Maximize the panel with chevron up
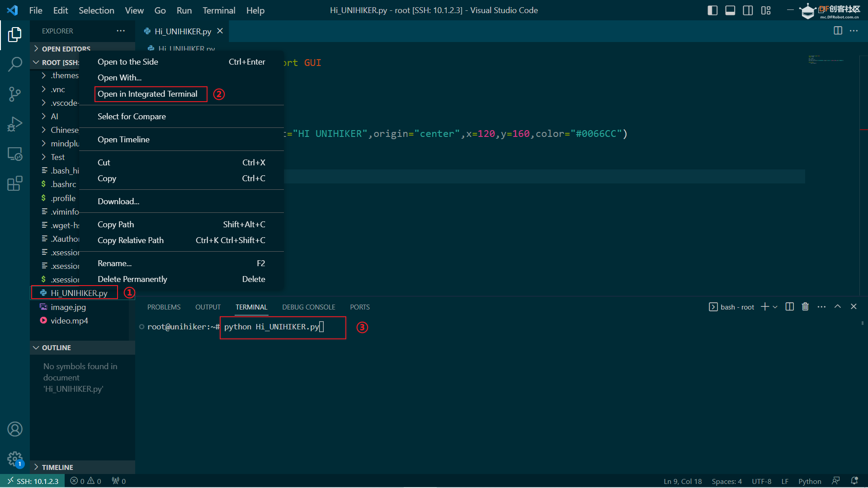868x488 pixels. 838,307
